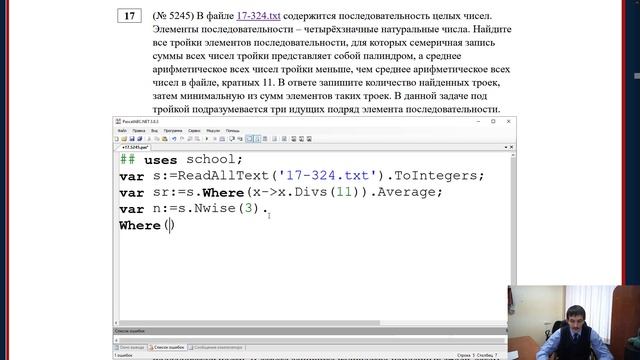Click the Список ошибок panel header
The image size is (640, 360).
310,331
